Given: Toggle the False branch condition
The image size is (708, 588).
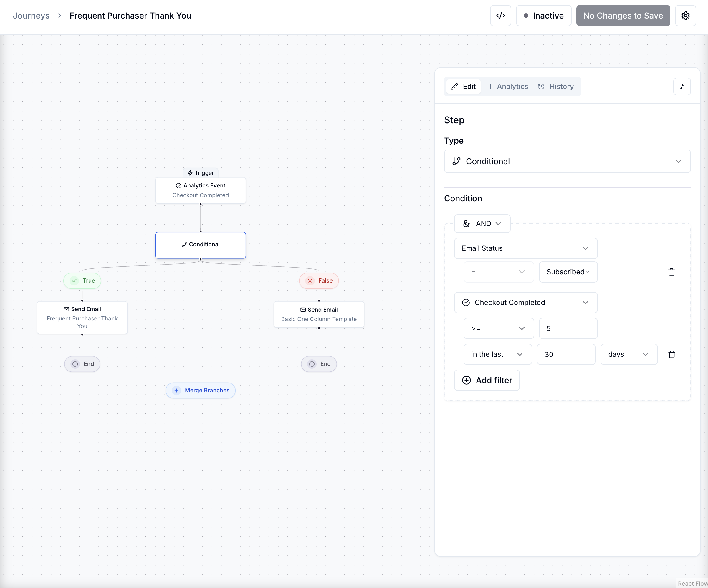Looking at the screenshot, I should tap(320, 280).
